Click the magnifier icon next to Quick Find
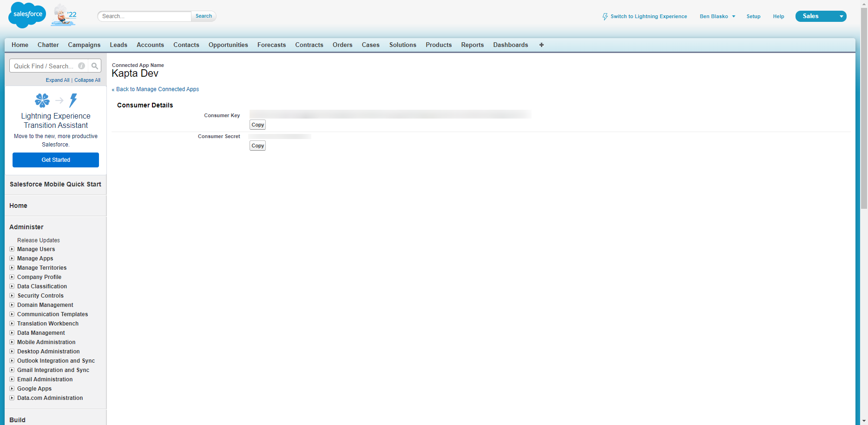The width and height of the screenshot is (868, 425). pos(94,66)
